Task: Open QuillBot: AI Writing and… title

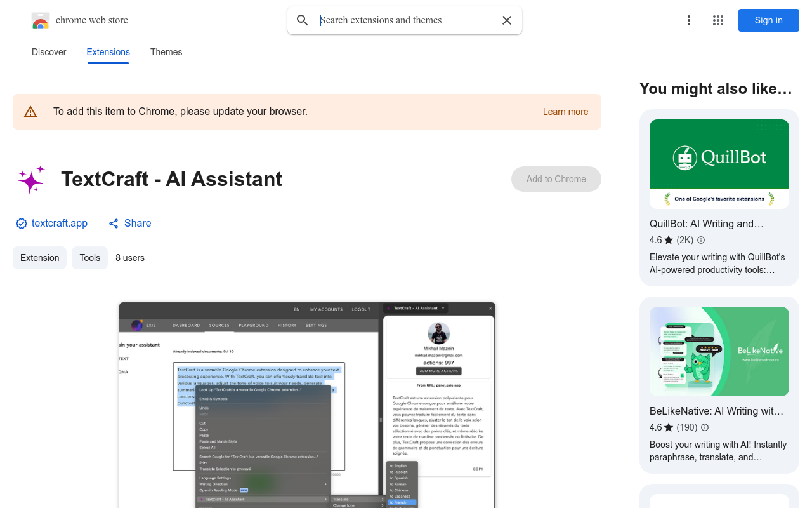Action: click(x=707, y=224)
